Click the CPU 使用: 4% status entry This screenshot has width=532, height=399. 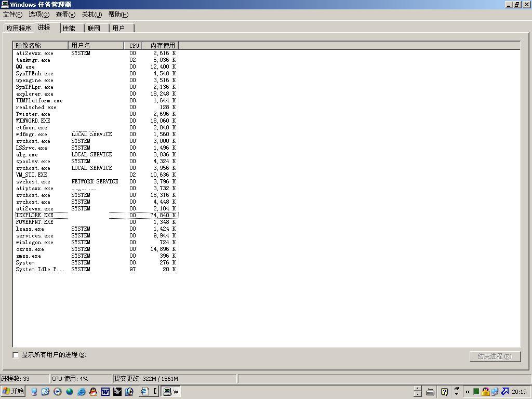point(81,379)
